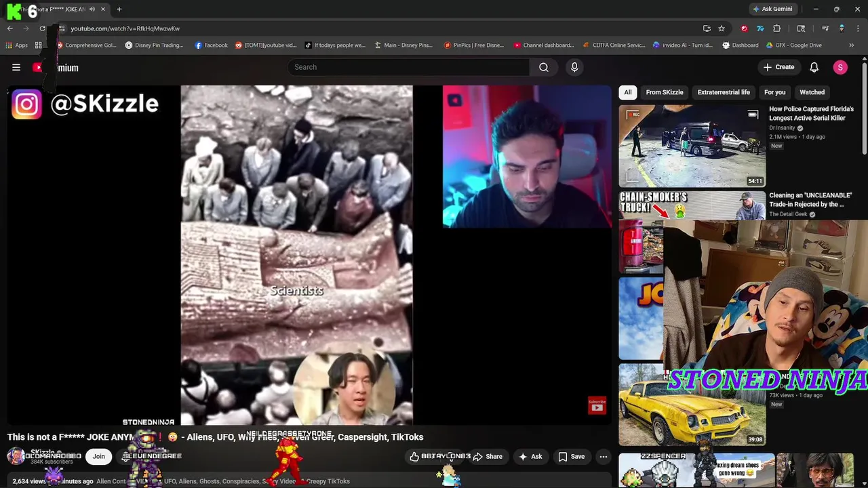Viewport: 868px width, 488px height.
Task: Open the yellow car video thumbnail
Action: 692,405
